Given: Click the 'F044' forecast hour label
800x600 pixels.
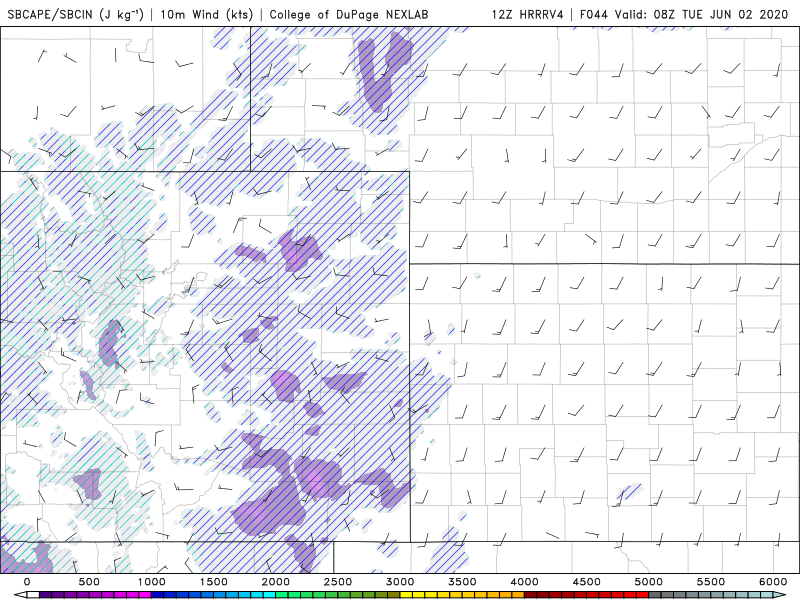Looking at the screenshot, I should click(593, 14).
